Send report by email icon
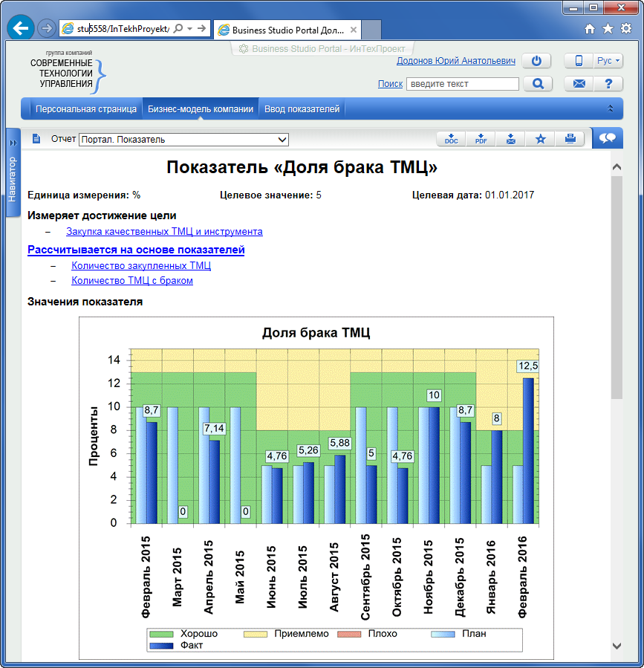The width and height of the screenshot is (644, 668). pyautogui.click(x=510, y=139)
